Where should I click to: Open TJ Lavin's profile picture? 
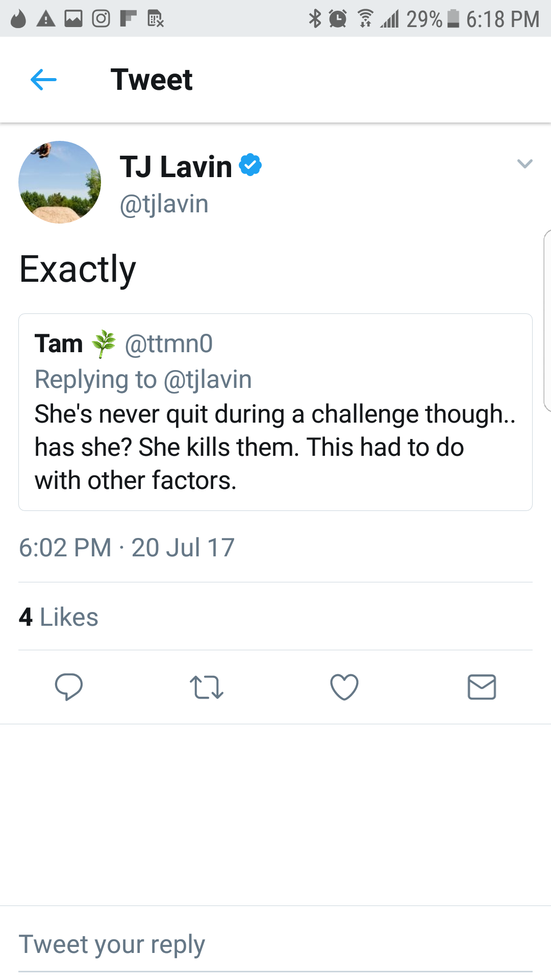[x=60, y=182]
